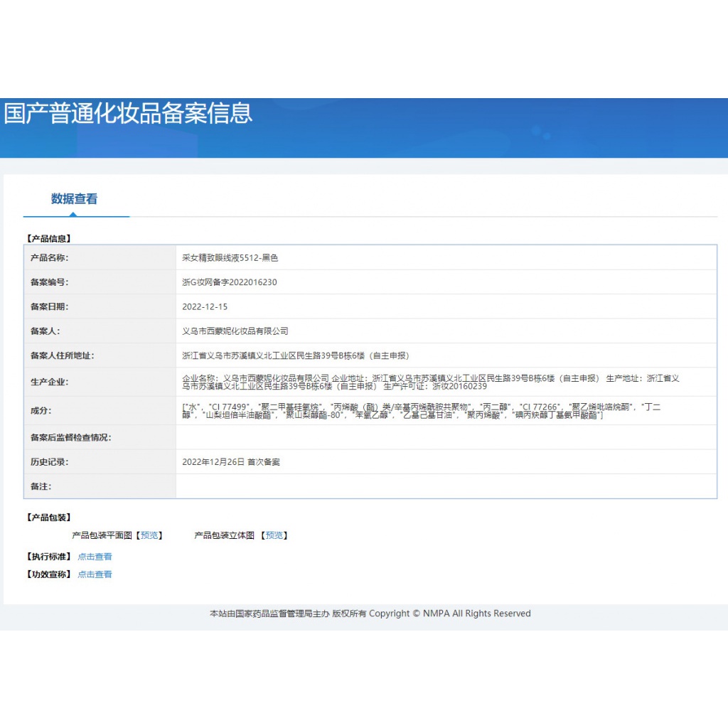Click the 备案后监督检查情况 row label
The width and height of the screenshot is (728, 728).
[x=71, y=438]
